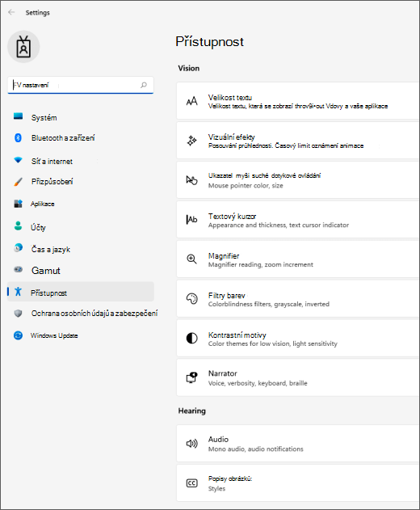Open Textový kurzor setting
The image size is (420, 510).
pyautogui.click(x=298, y=220)
